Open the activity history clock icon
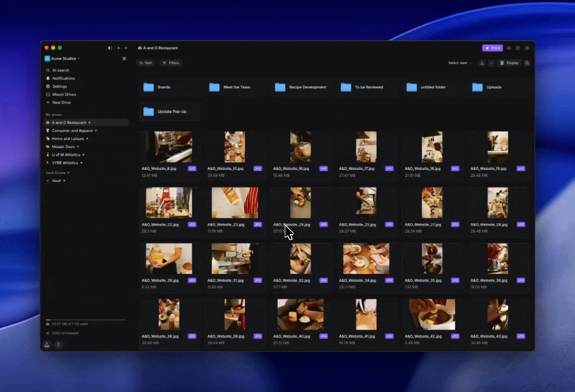 pos(518,48)
